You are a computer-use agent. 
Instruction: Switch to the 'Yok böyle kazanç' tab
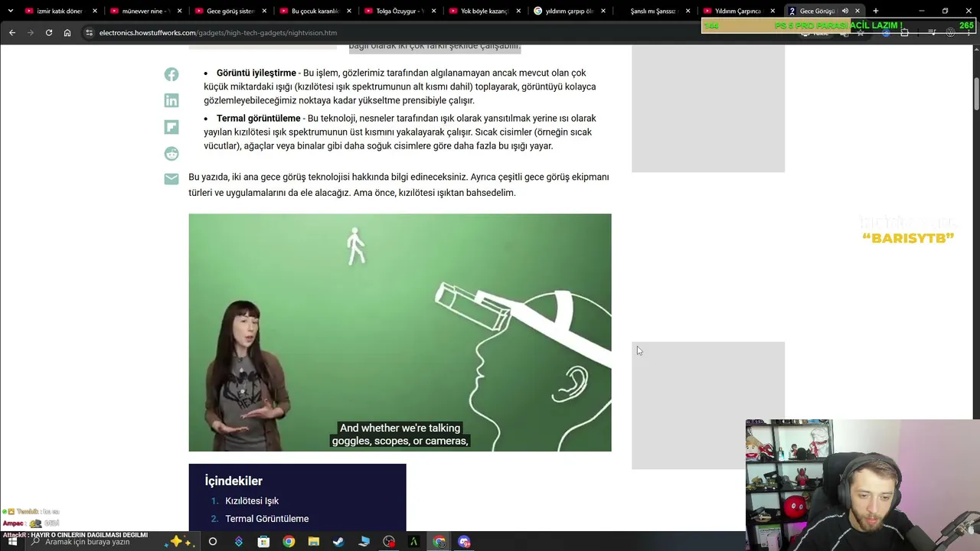click(x=485, y=11)
